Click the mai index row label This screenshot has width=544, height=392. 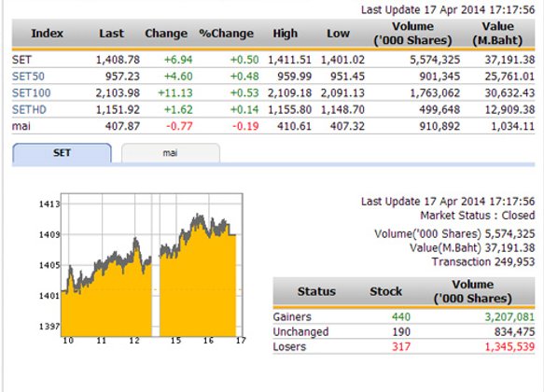(x=21, y=126)
